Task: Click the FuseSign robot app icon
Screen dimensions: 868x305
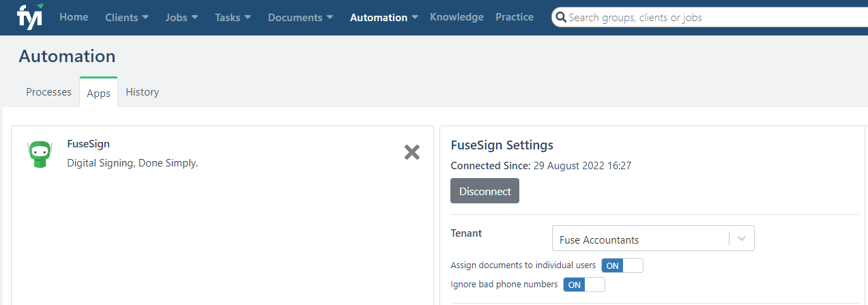Action: tap(40, 155)
